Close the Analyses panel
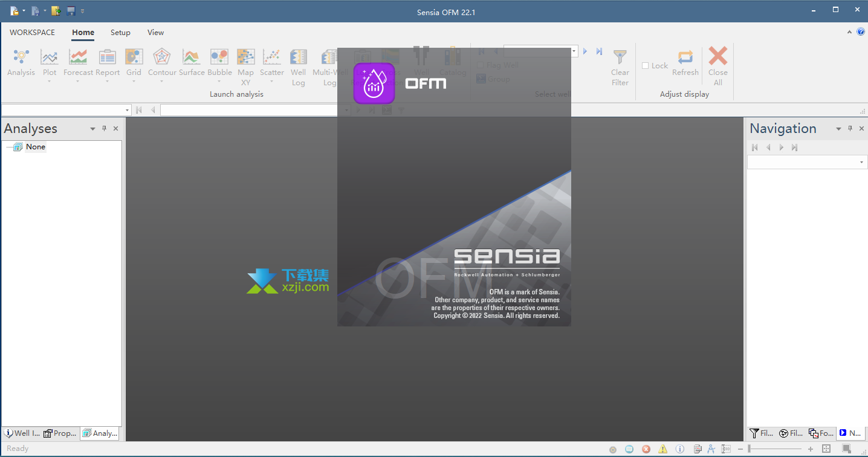 115,129
